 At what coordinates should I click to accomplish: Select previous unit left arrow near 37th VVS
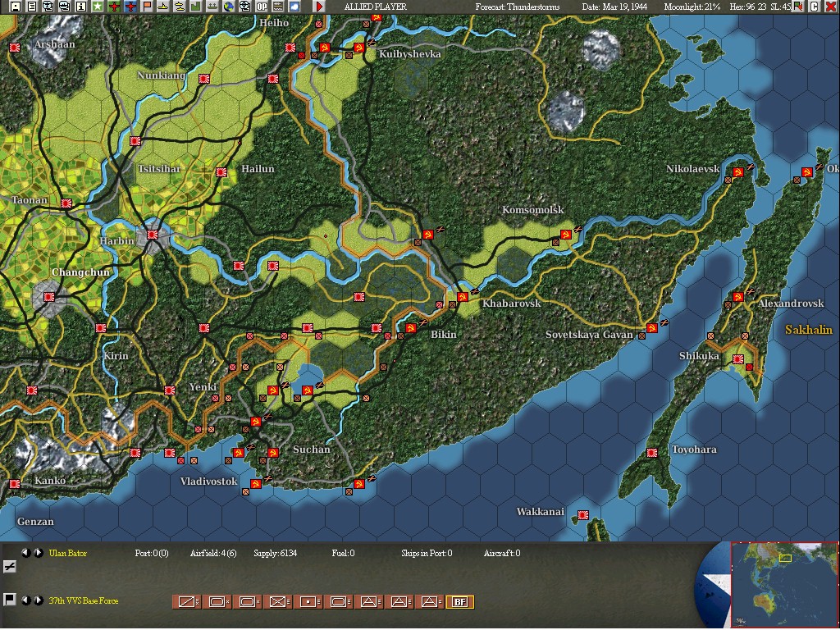click(x=25, y=600)
